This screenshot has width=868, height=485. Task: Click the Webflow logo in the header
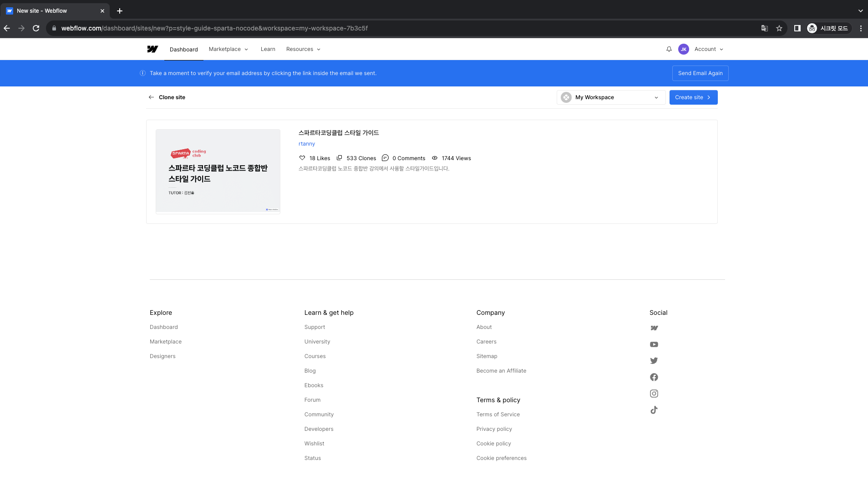coord(152,49)
